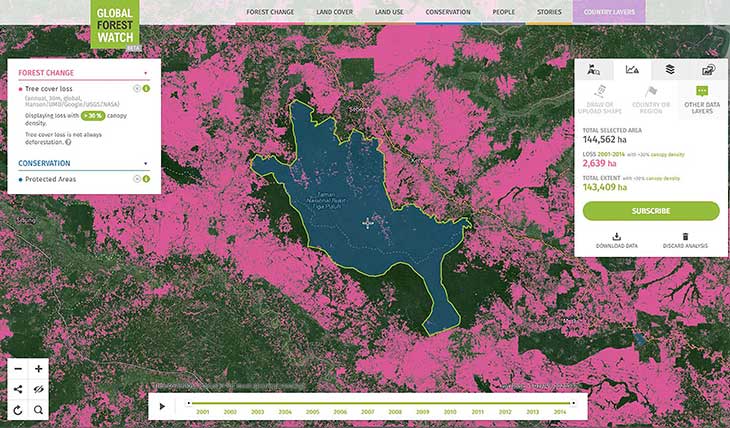
Task: Play the tree cover loss timeline
Action: [162, 406]
